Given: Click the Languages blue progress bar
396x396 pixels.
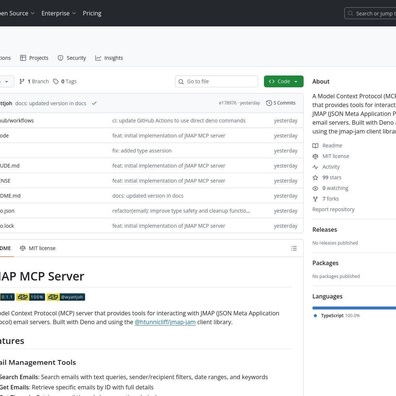Looking at the screenshot, I should pyautogui.click(x=354, y=308).
